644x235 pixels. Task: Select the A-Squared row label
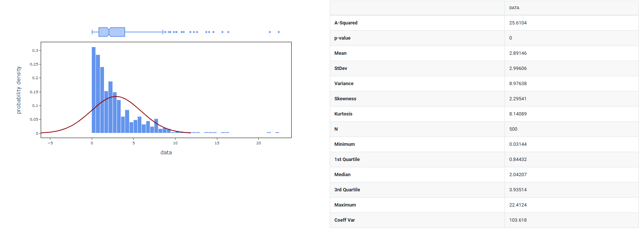tap(346, 23)
